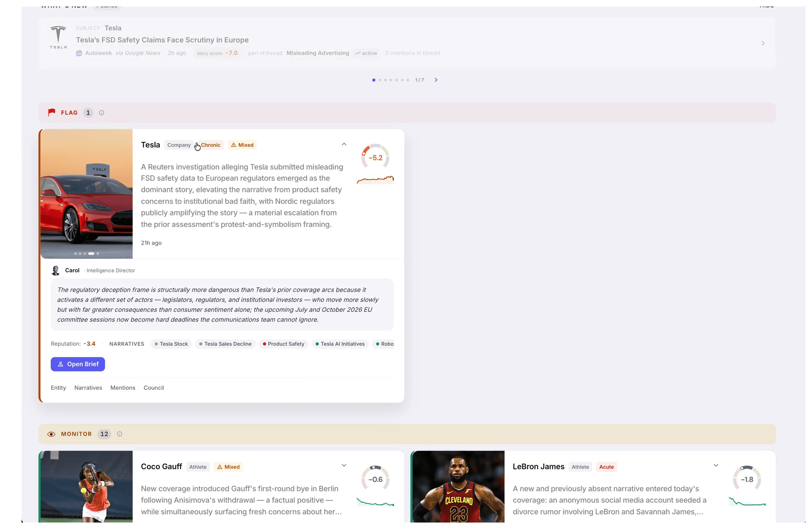
Task: Open the Misleading Advertising thread
Action: pos(318,53)
